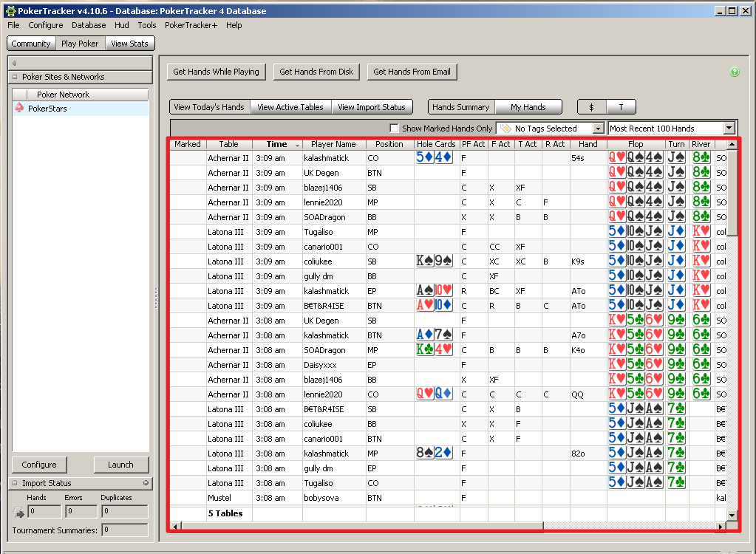Screen dimensions: 756x554
Task: Click the Configure button in left panel
Action: [39, 465]
